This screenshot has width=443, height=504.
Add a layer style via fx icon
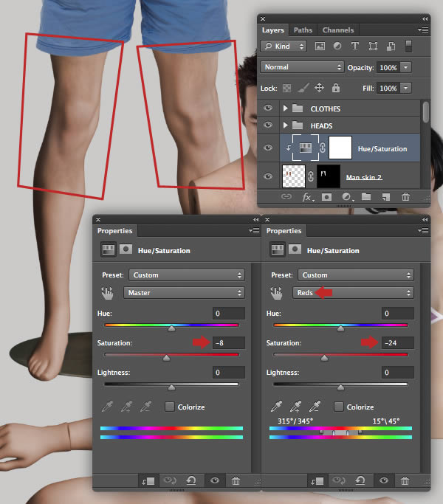pos(306,197)
